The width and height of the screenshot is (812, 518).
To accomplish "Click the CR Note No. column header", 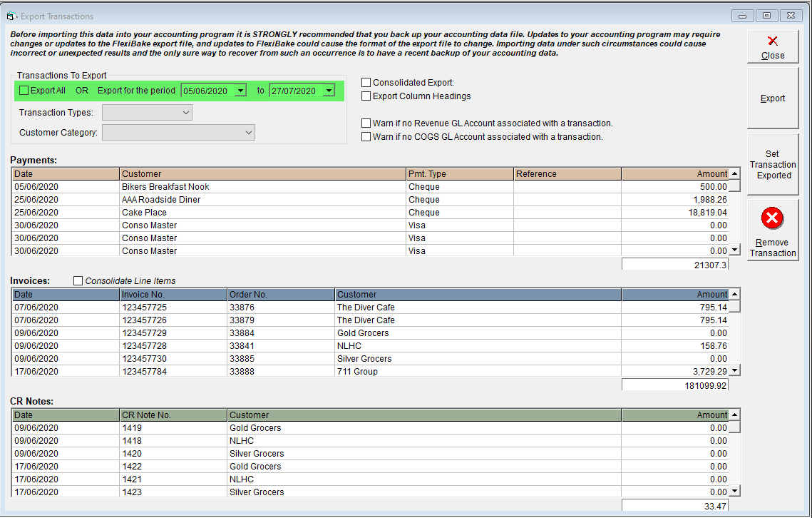I will [x=173, y=415].
